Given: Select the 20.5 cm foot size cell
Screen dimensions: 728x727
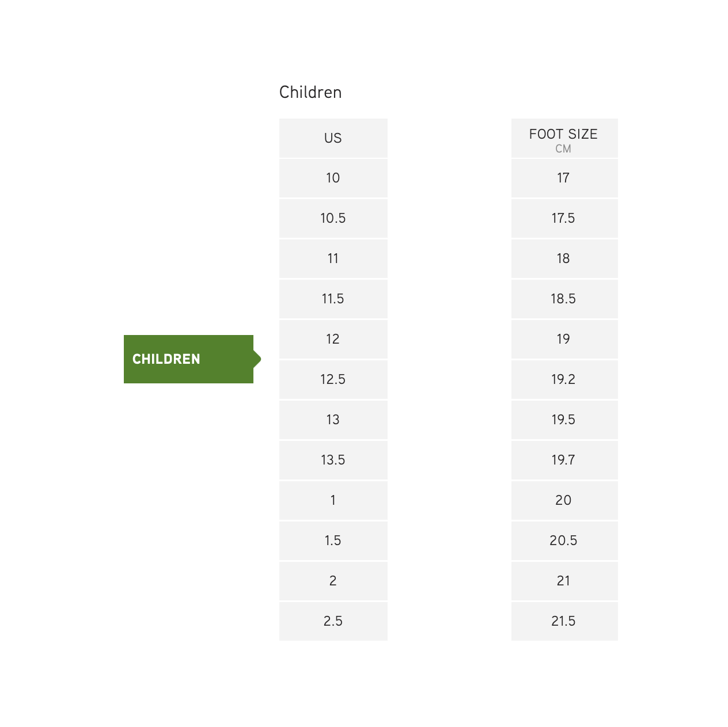Looking at the screenshot, I should tap(564, 541).
